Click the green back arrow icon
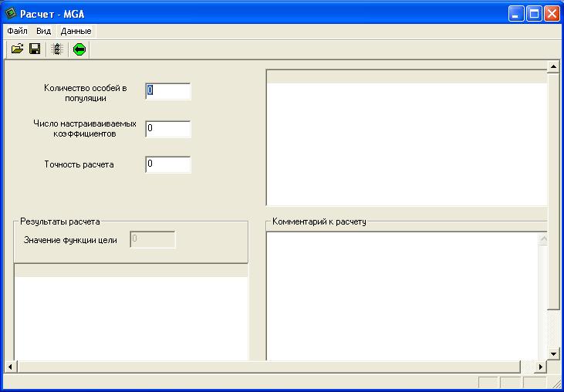This screenshot has width=564, height=392. pos(79,49)
